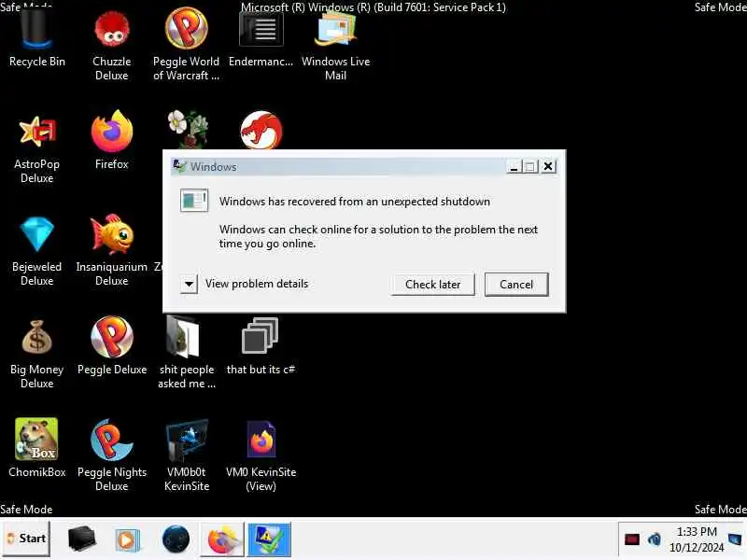747x560 pixels.
Task: Select the 'shit people asked me ...' folder
Action: [x=186, y=353]
